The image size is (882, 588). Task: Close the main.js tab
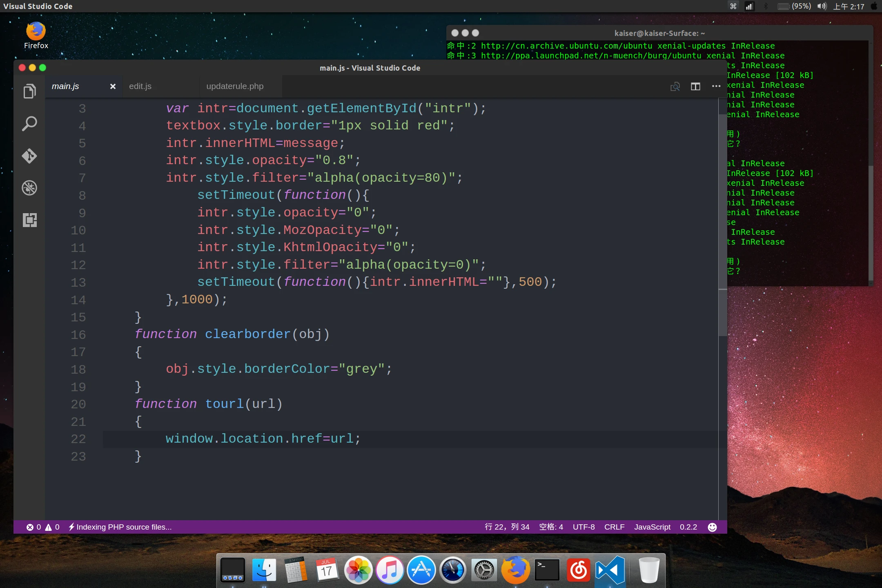point(113,86)
